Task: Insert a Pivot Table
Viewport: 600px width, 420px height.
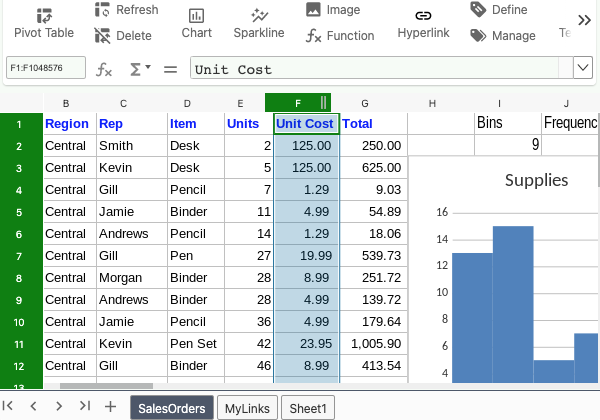Action: coord(44,24)
